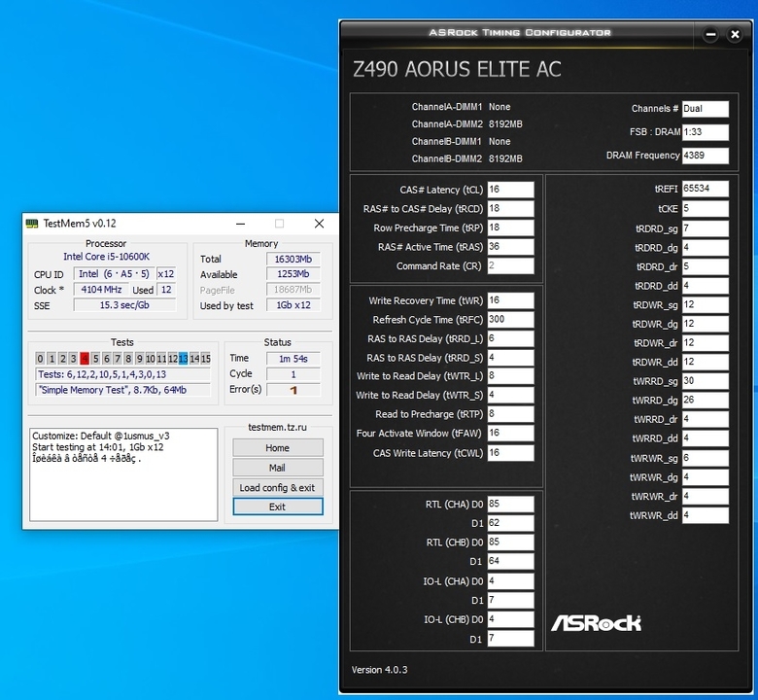Viewport: 758px width, 700px height.
Task: Click the tWTR_S value field
Action: click(510, 395)
